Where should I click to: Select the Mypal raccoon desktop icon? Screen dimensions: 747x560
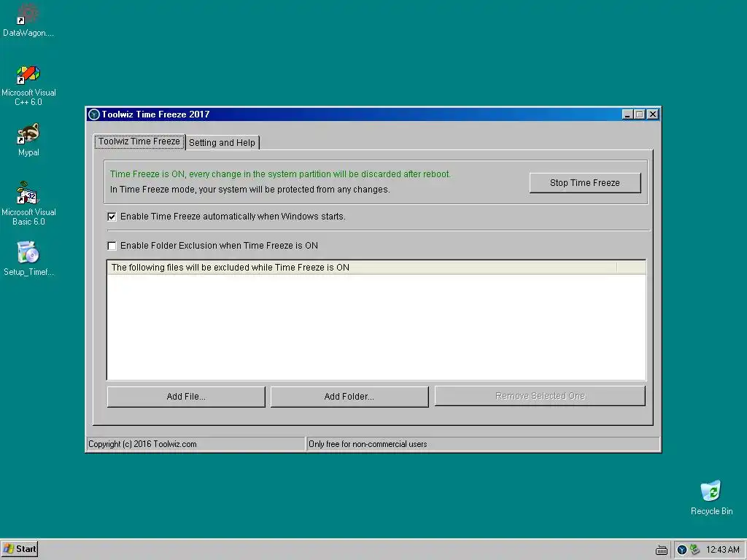(x=28, y=139)
